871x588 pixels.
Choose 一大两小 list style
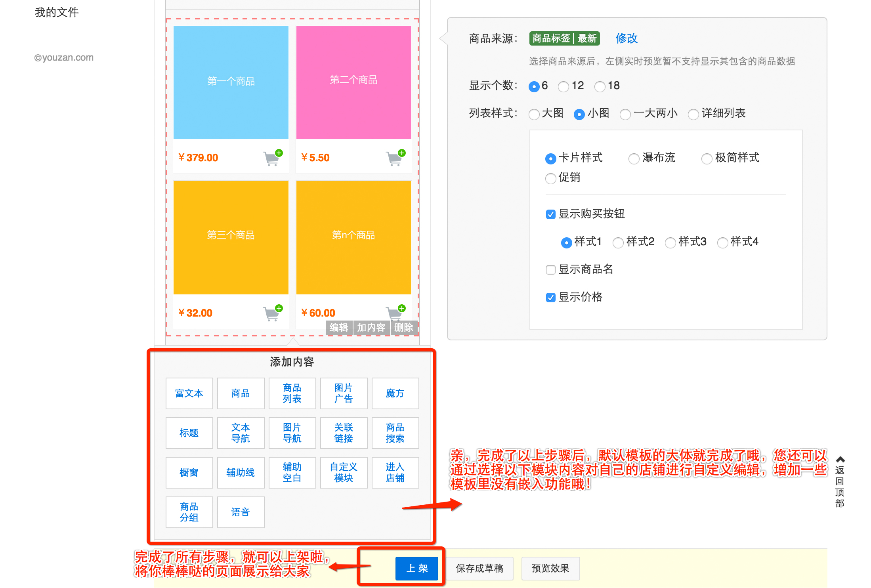pos(625,114)
